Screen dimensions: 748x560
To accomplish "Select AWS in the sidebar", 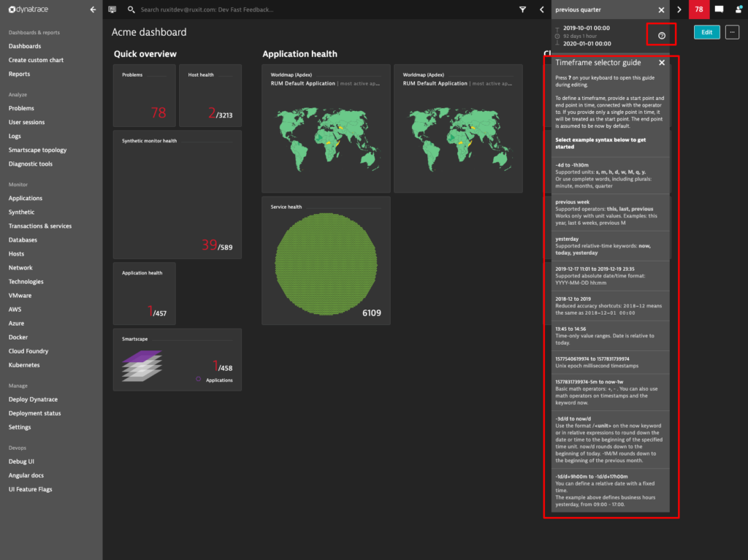I will click(x=15, y=309).
